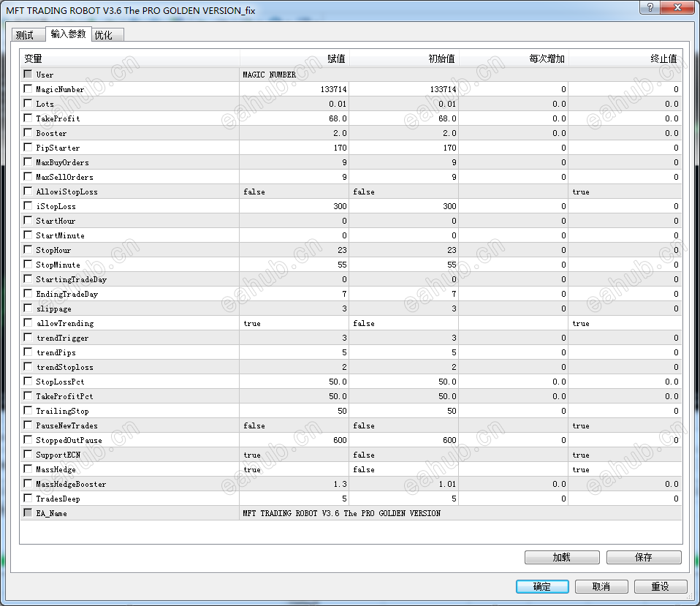This screenshot has width=700, height=606.
Task: Tick the MagicNumber checkbox
Action: pos(28,89)
